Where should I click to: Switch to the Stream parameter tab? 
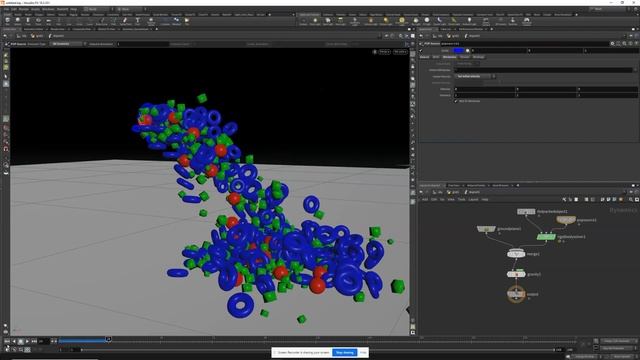point(464,57)
